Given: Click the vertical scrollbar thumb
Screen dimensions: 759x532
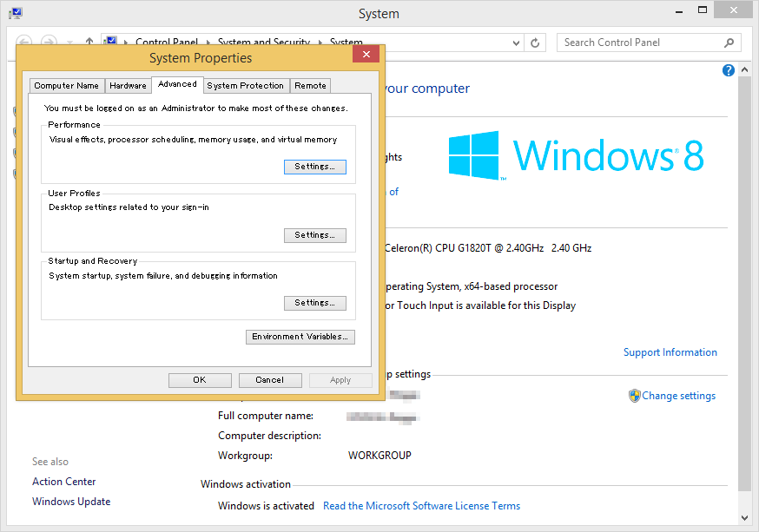Looking at the screenshot, I should (744, 284).
